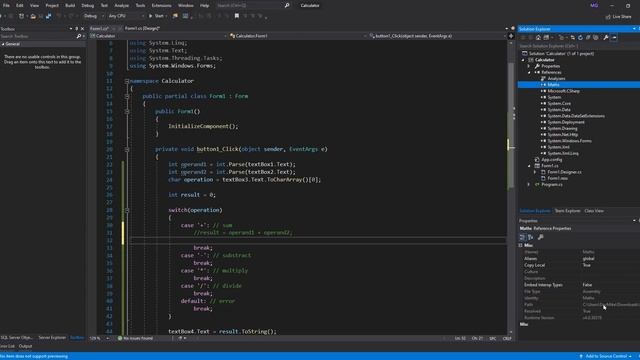This screenshot has height=360, width=640.
Task: Click Preview Selected Items icon in Solution Explorer
Action: click(x=614, y=38)
